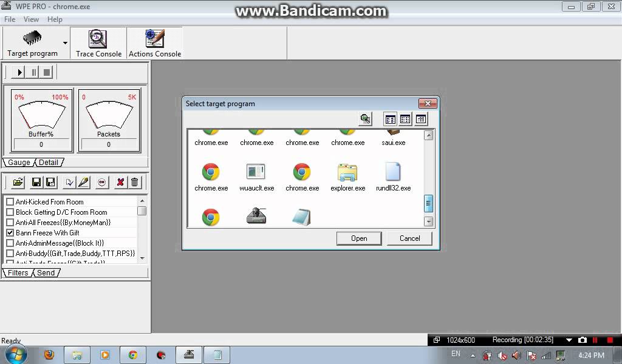Image resolution: width=622 pixels, height=364 pixels.
Task: Select chrome.exe between wuauclt.exe and explorer.exe
Action: point(302,177)
